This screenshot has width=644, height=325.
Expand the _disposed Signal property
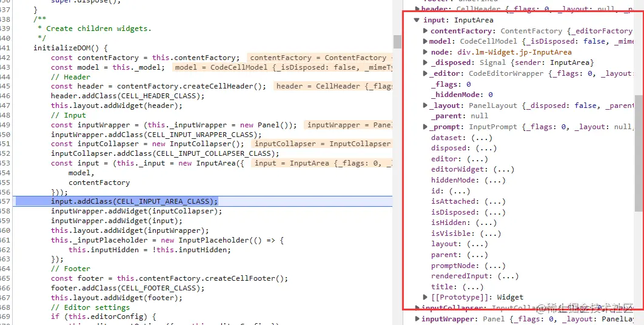pyautogui.click(x=426, y=62)
